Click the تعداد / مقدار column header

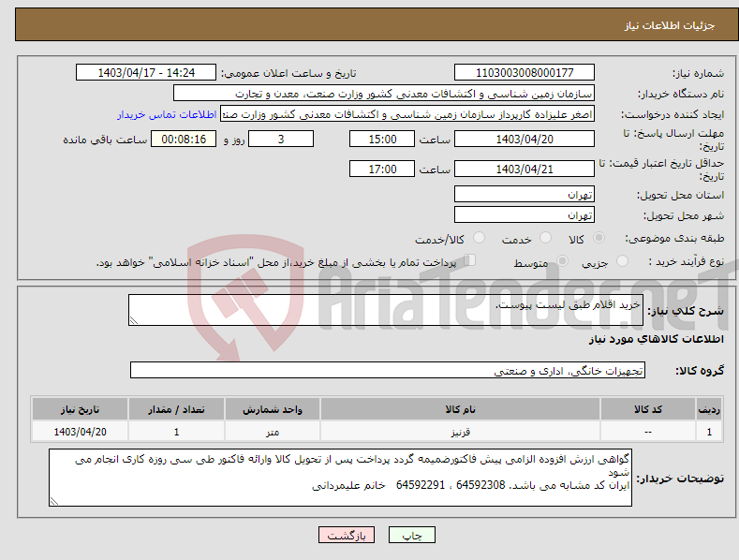point(176,409)
